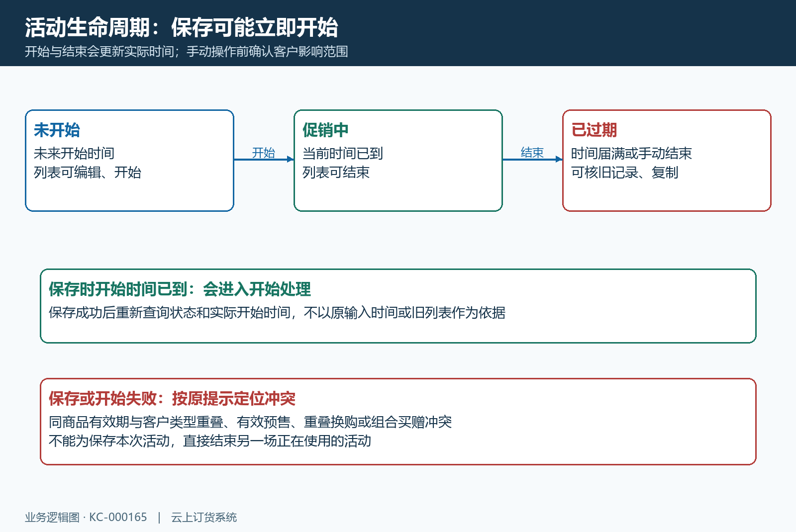This screenshot has height=532, width=796.
Task: Click the text 列表可编辑、开始
Action: (88, 173)
